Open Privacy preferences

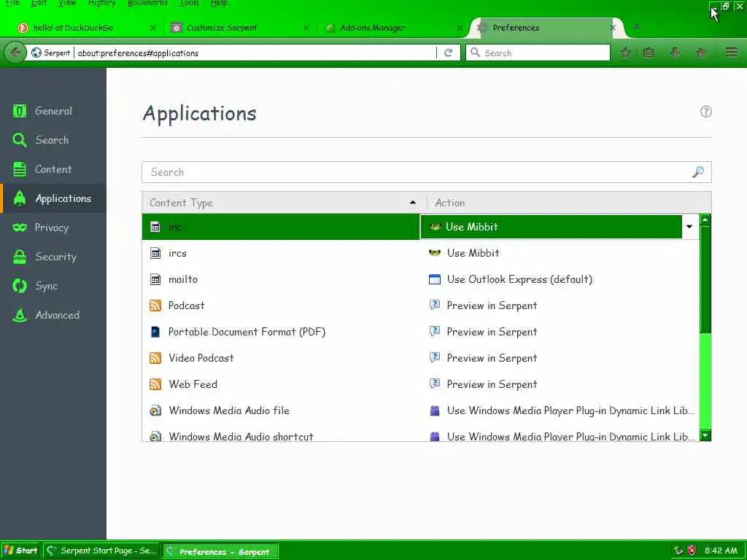53,227
